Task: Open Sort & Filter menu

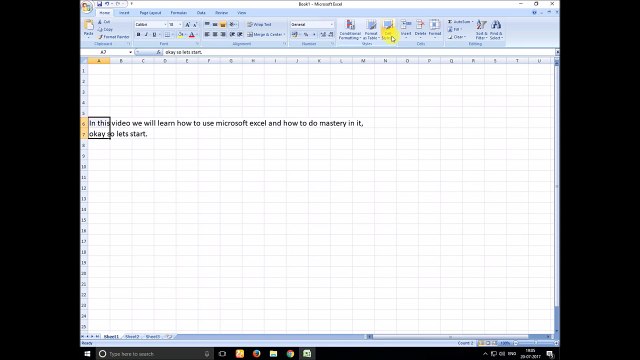Action: [x=481, y=29]
